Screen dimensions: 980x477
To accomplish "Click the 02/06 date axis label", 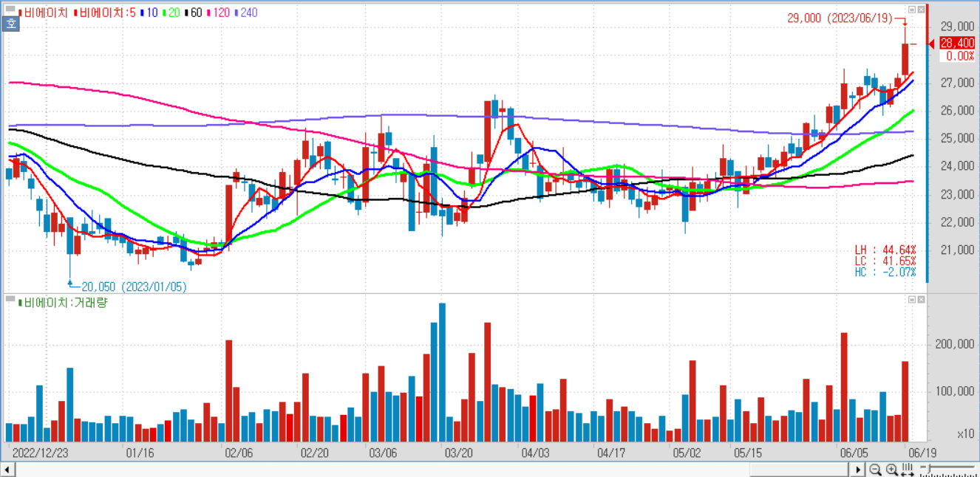I will [239, 452].
